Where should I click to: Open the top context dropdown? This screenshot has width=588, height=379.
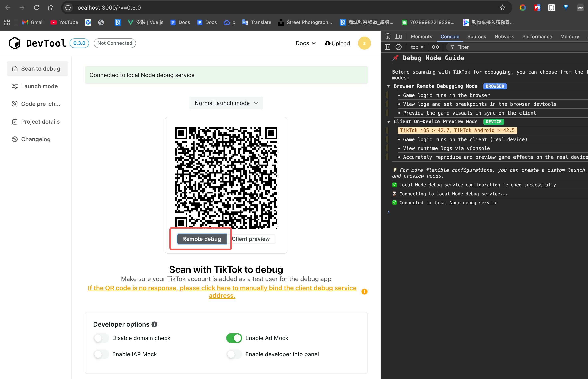point(417,47)
